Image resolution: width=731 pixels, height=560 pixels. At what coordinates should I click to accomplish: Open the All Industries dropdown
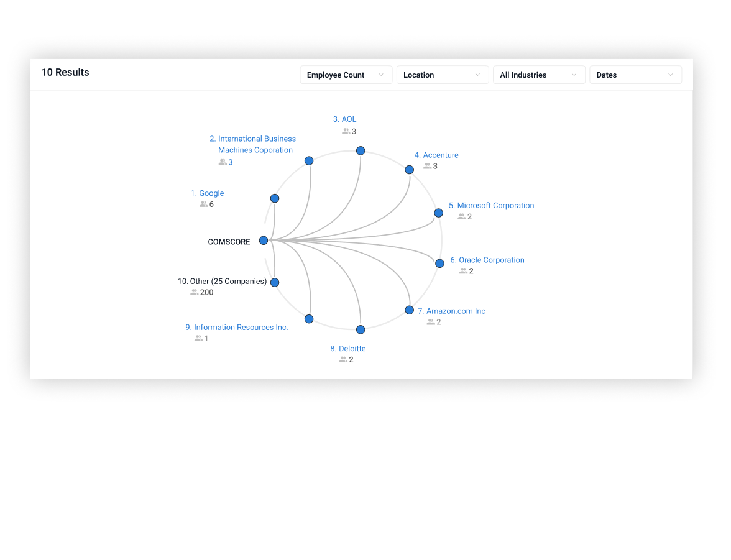[539, 75]
